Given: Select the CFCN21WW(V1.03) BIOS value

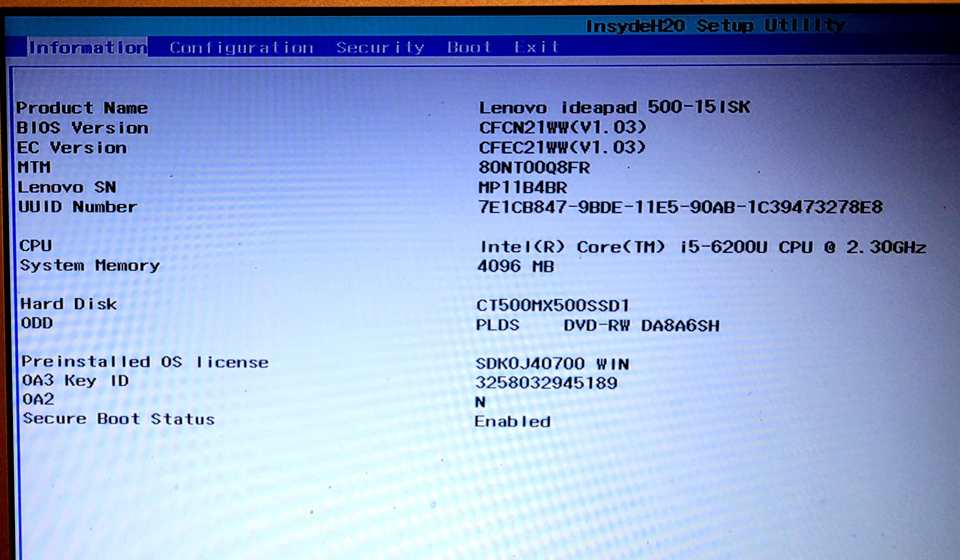Looking at the screenshot, I should pyautogui.click(x=562, y=127).
